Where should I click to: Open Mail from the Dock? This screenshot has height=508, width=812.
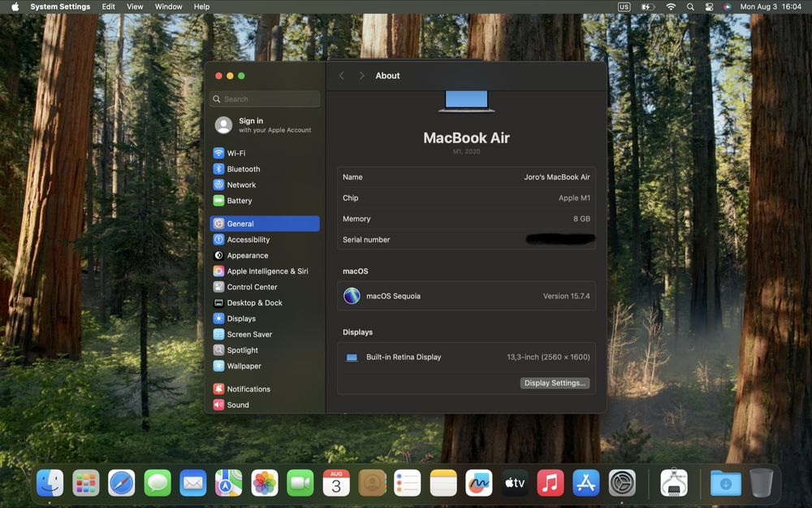click(193, 483)
